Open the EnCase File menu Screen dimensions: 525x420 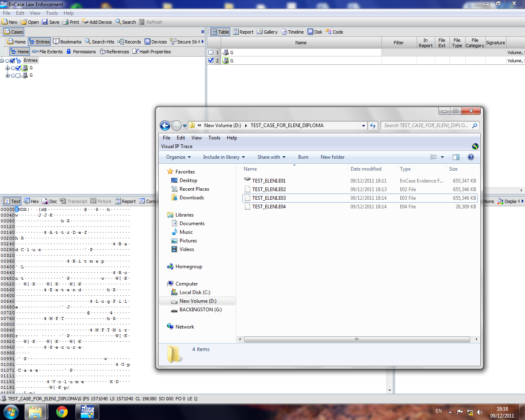pos(7,13)
